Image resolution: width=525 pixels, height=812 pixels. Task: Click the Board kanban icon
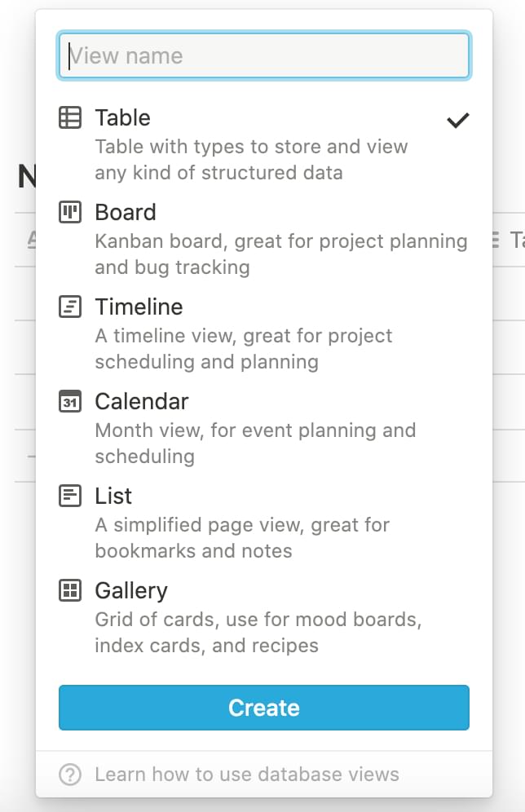(70, 213)
